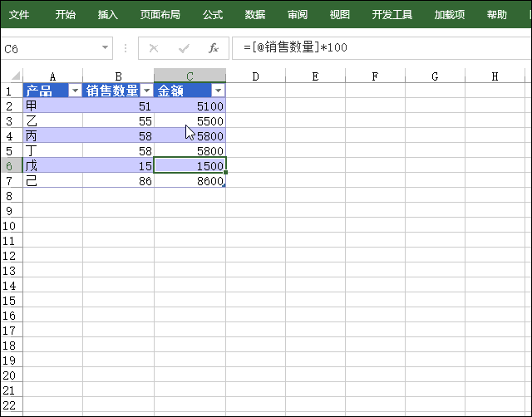
Task: Click cell with value 86
Action: click(118, 180)
